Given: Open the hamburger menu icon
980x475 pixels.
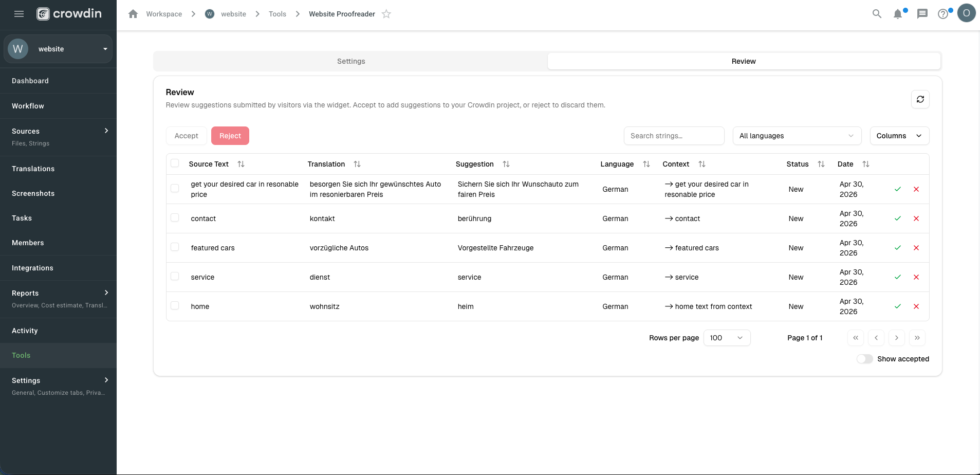Looking at the screenshot, I should [19, 14].
